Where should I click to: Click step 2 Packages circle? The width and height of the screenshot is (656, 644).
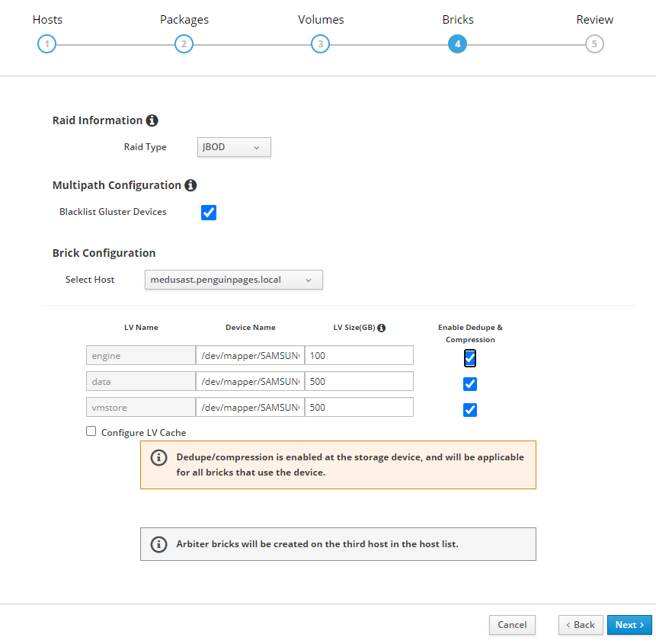(x=184, y=44)
